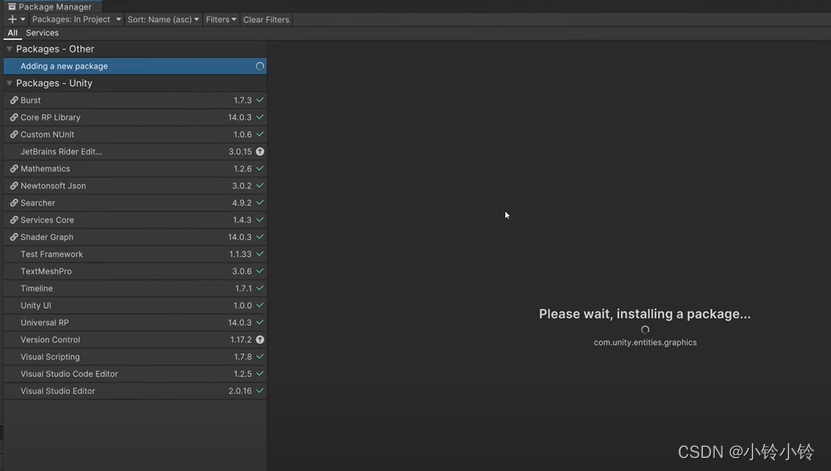The height and width of the screenshot is (471, 831).
Task: Click the Package Manager window tab
Action: pos(50,7)
